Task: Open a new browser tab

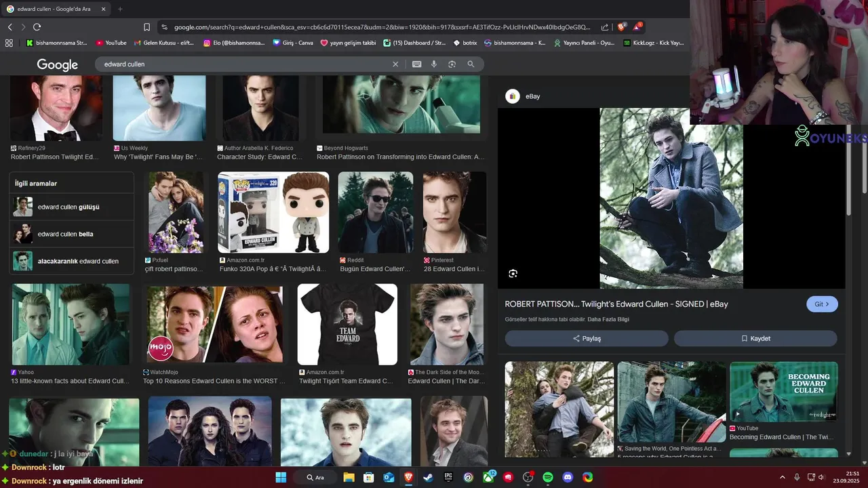Action: 120,9
